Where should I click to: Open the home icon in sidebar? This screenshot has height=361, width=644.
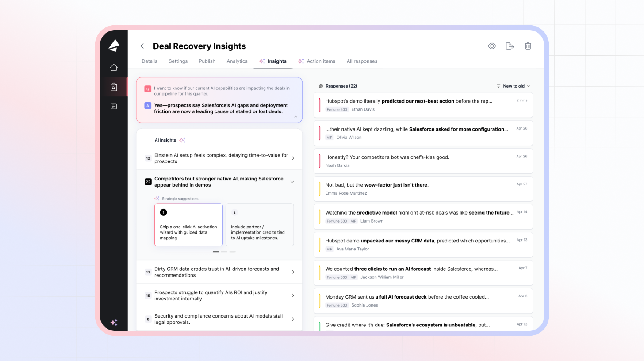tap(114, 67)
